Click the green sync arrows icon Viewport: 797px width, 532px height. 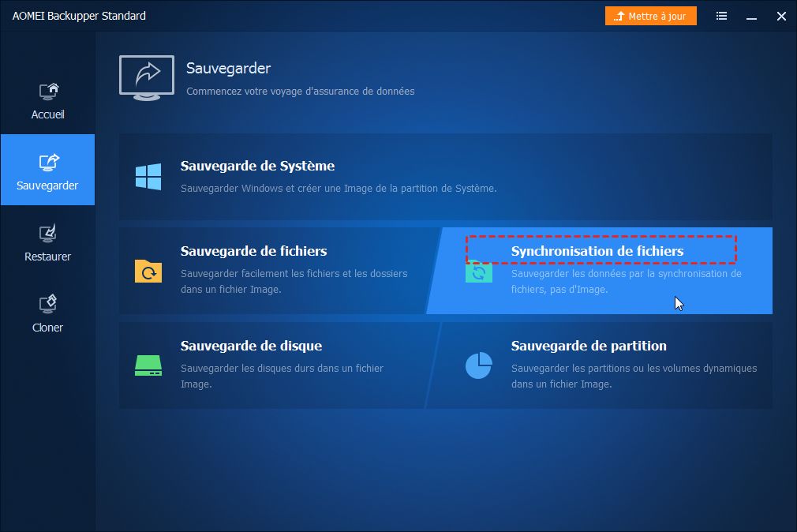click(x=479, y=272)
